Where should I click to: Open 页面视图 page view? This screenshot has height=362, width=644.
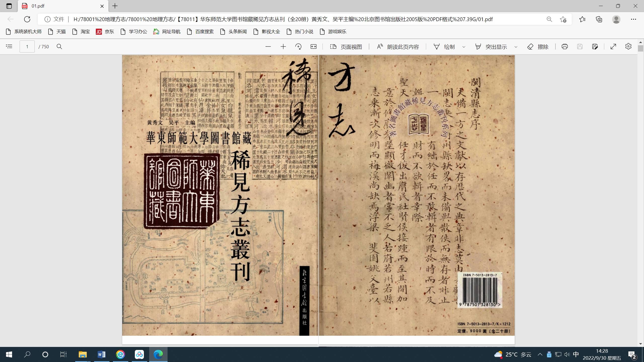pos(346,47)
